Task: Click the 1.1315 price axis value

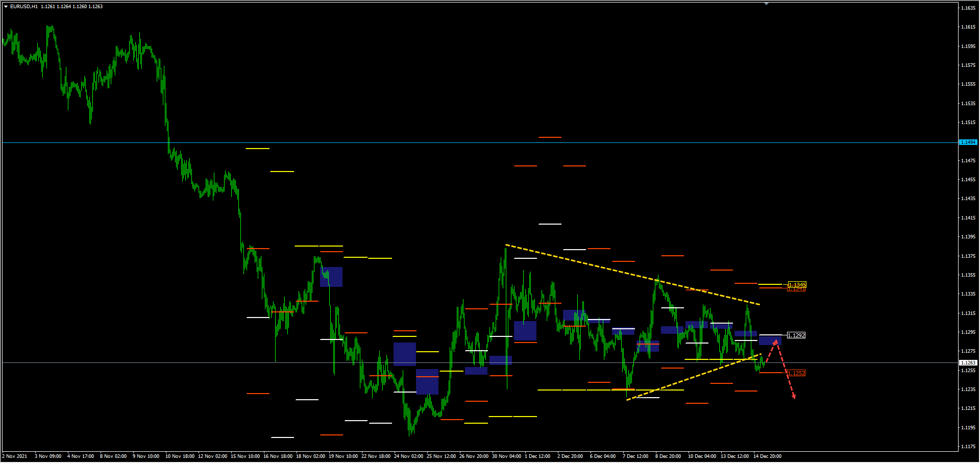Action: coord(968,313)
